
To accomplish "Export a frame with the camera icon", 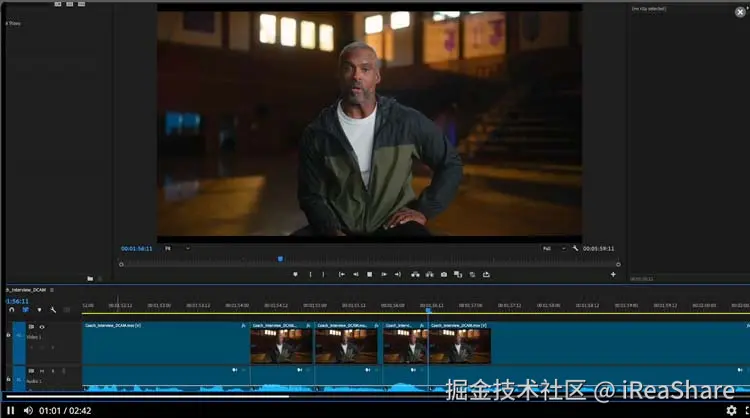I will pos(444,275).
